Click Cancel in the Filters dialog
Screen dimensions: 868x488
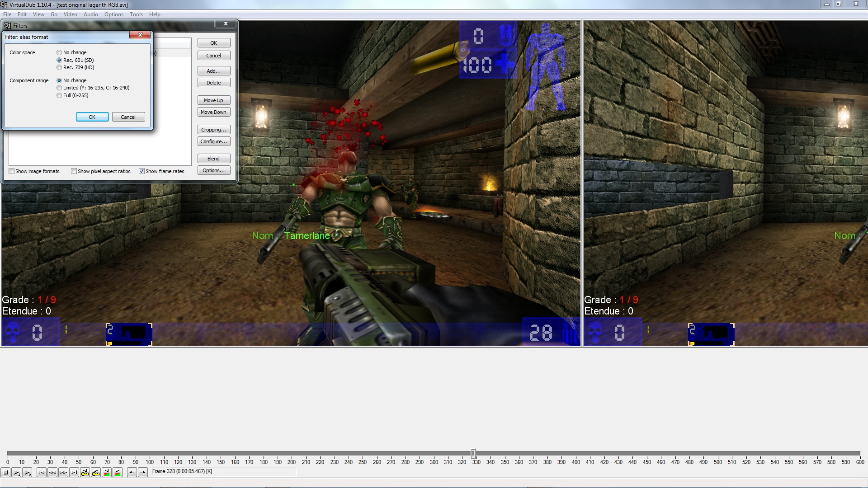[x=214, y=56]
